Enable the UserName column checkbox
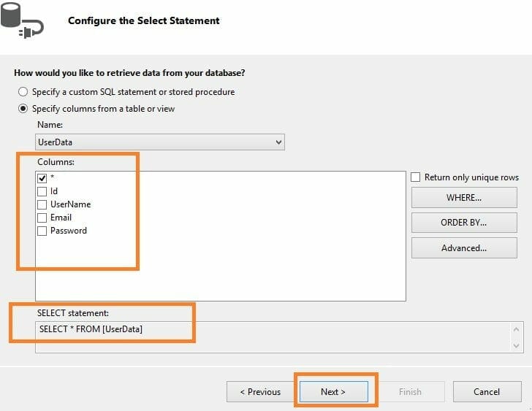 point(42,204)
